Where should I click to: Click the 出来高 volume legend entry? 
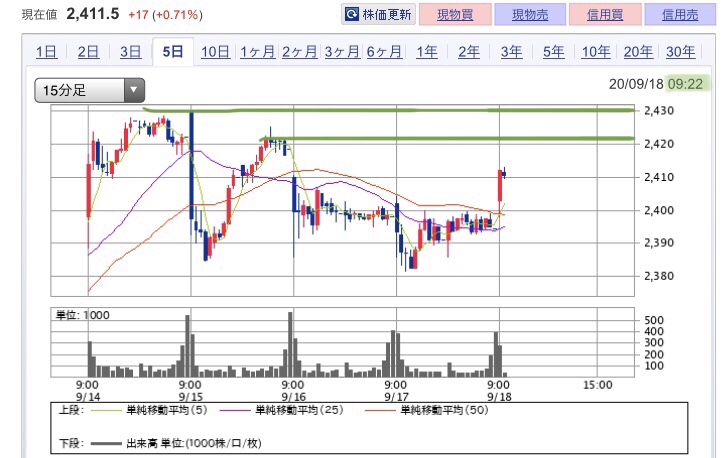click(x=176, y=443)
